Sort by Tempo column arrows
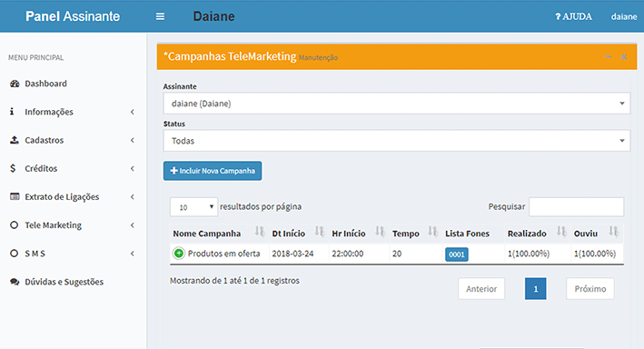This screenshot has width=644, height=349. 433,232
